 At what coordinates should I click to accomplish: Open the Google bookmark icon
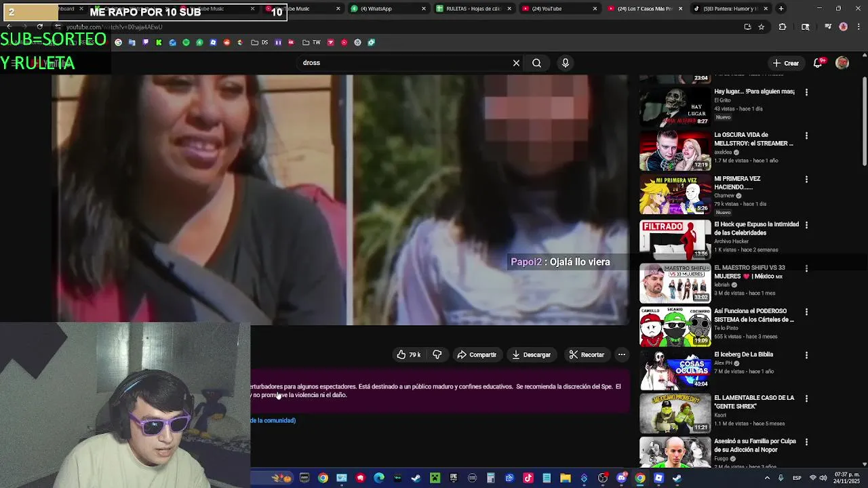(118, 42)
